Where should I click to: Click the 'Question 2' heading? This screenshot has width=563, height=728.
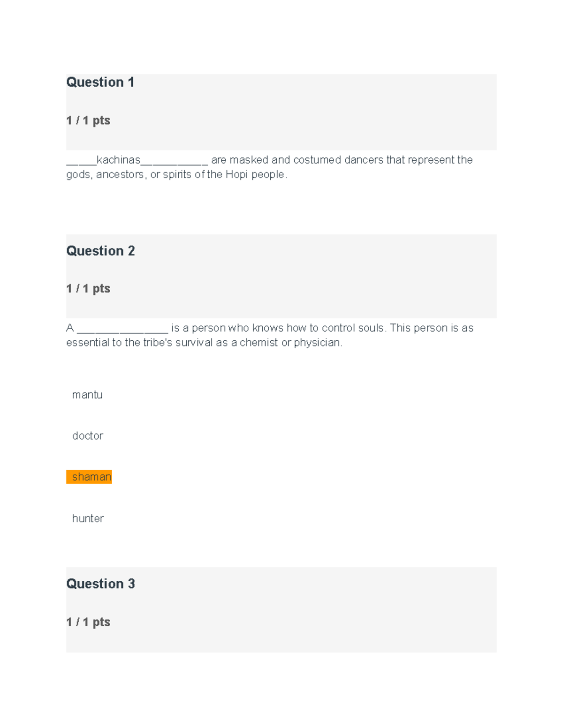[x=100, y=251]
